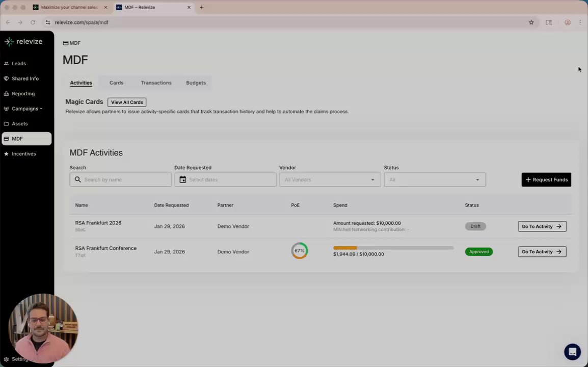The height and width of the screenshot is (367, 588).
Task: Click the calendar icon in Date Requested
Action: (182, 179)
